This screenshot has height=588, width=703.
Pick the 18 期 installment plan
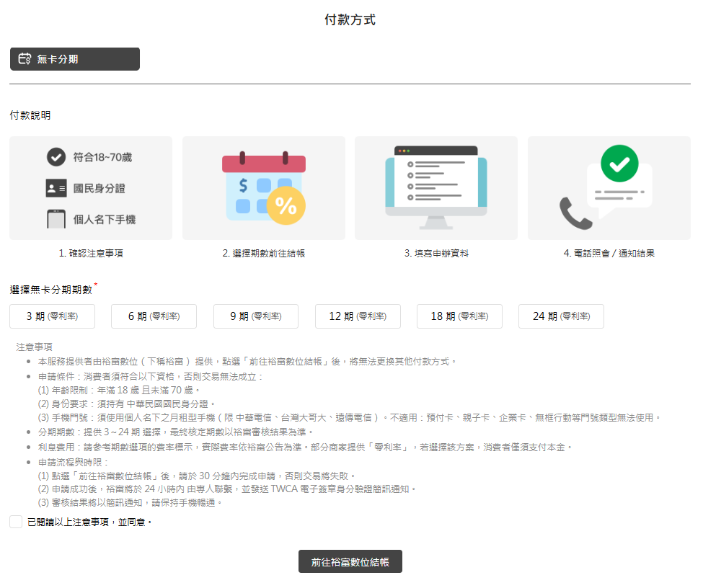[459, 316]
